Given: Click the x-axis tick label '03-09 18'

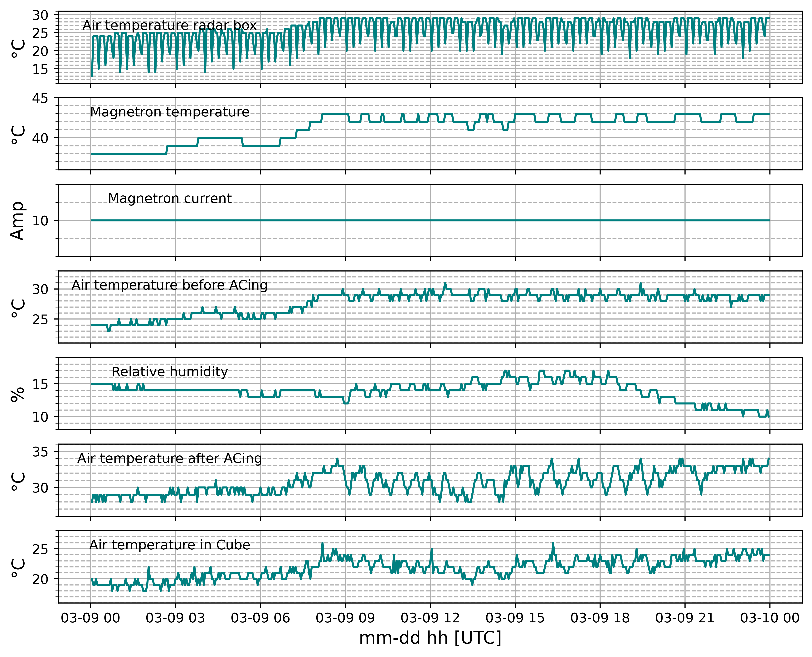Looking at the screenshot, I should pos(600,618).
